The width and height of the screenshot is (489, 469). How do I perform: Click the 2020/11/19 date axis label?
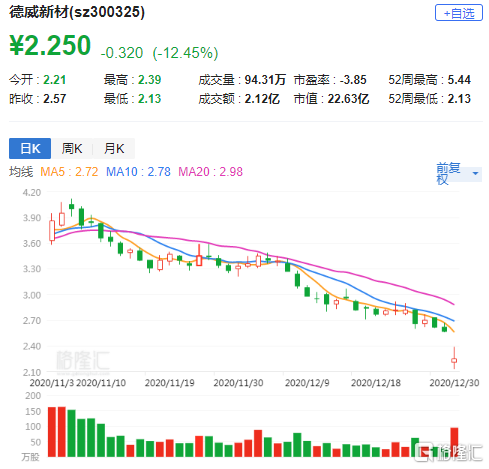(x=169, y=383)
